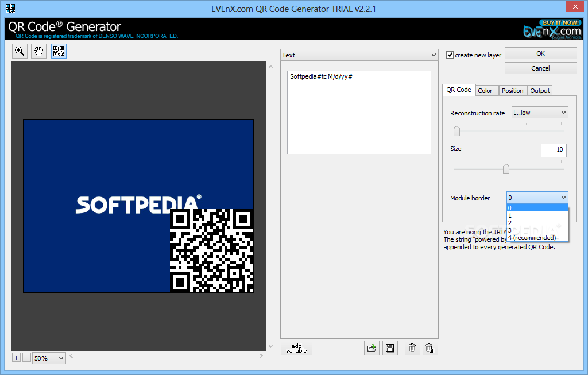Confirm with the OK button
588x375 pixels.
[540, 53]
